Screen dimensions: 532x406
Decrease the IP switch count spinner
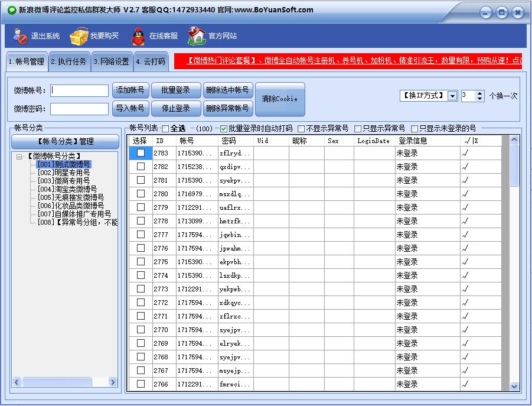[x=479, y=99]
